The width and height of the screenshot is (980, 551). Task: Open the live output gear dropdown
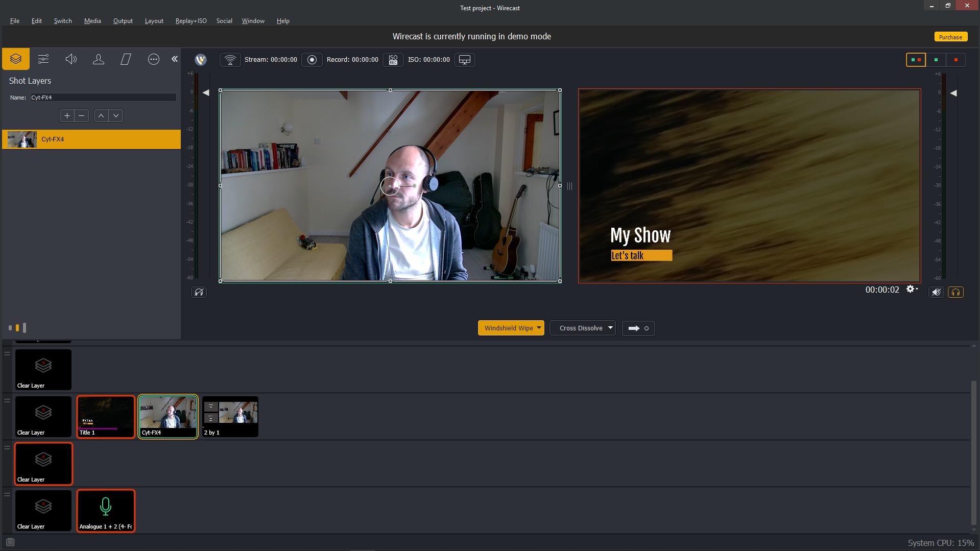(x=912, y=289)
